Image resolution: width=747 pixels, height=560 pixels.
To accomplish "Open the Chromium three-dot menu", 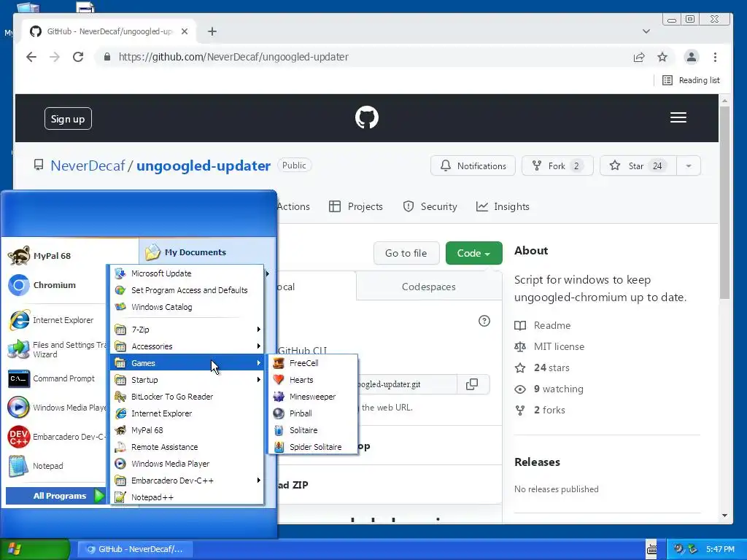I will click(715, 57).
